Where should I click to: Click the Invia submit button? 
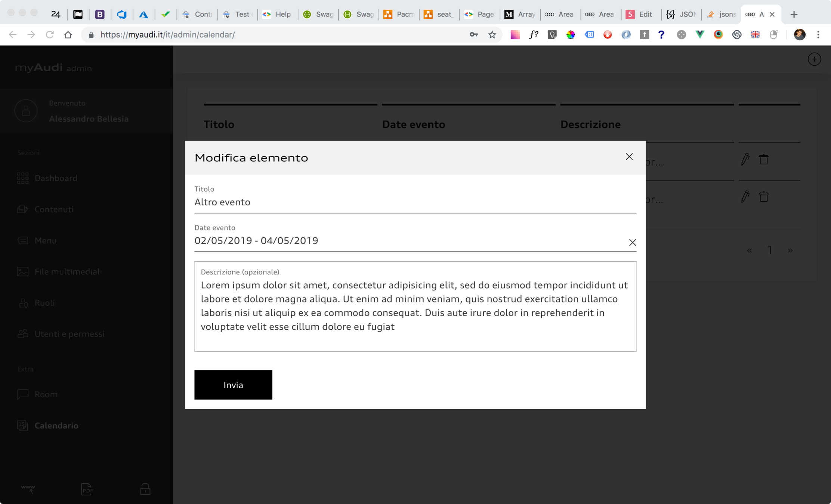(233, 385)
